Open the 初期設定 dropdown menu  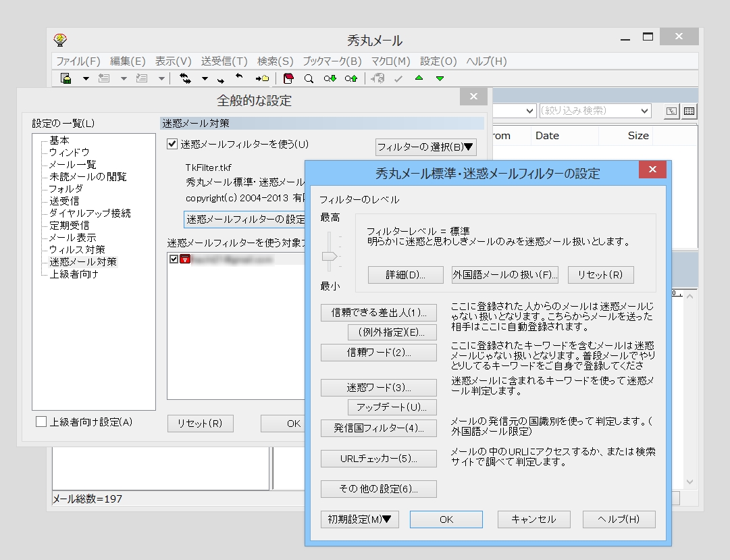[x=359, y=519]
